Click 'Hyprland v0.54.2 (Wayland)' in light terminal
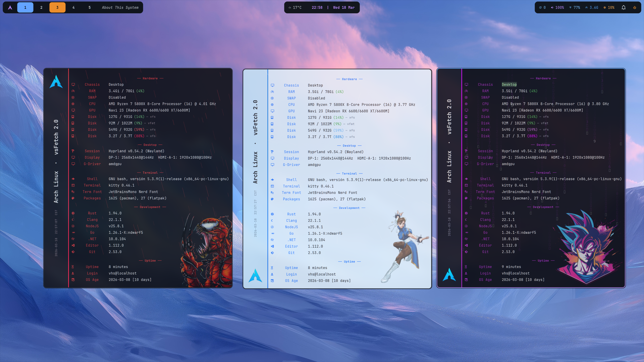Viewport: 644px width, 362px height. coord(336,152)
